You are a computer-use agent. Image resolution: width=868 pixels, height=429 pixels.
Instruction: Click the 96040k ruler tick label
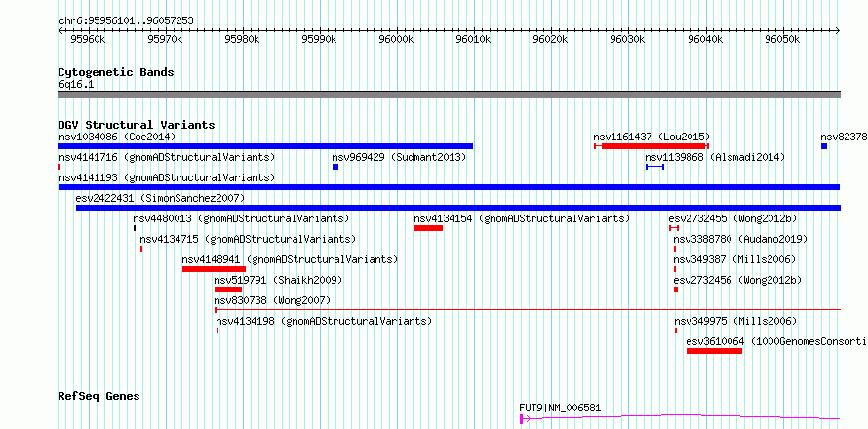click(x=705, y=40)
